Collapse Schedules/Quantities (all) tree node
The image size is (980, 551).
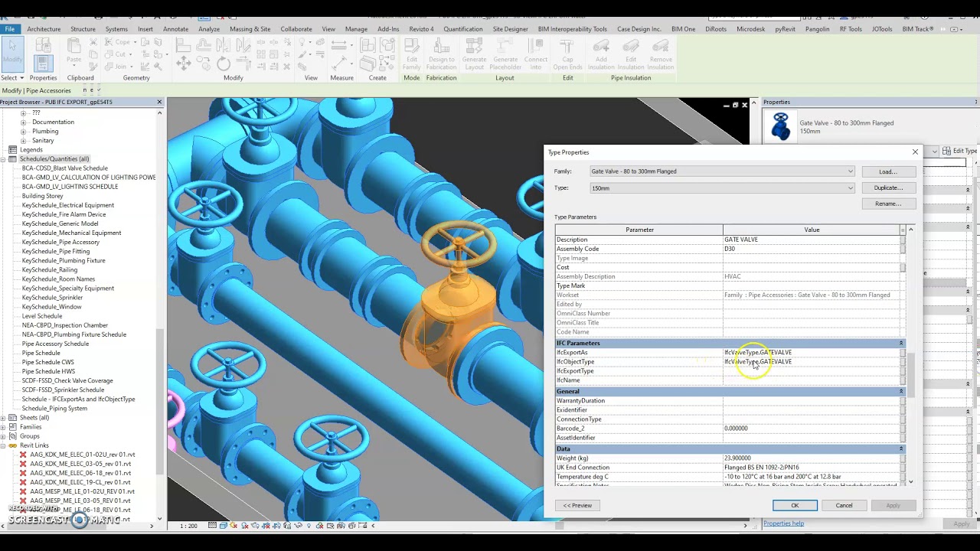[3, 159]
